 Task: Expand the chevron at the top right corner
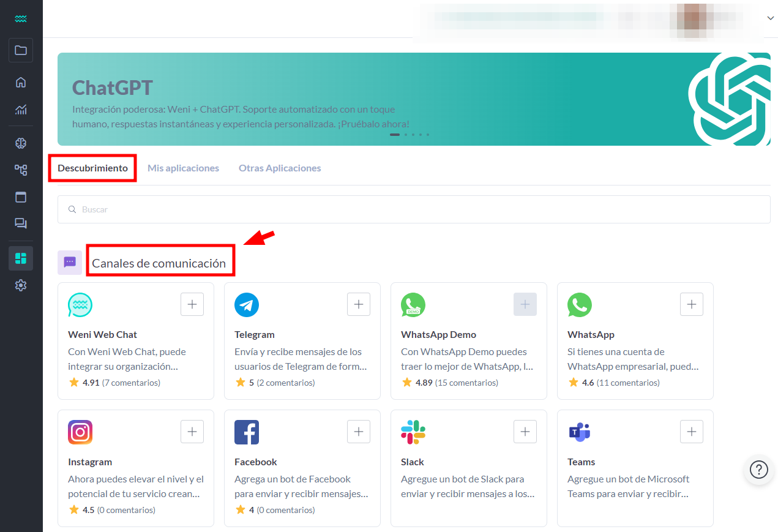pyautogui.click(x=770, y=18)
